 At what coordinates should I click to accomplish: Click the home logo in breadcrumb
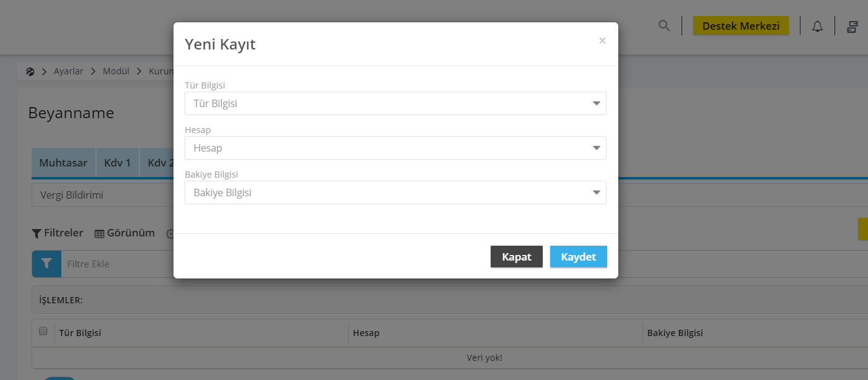click(30, 71)
